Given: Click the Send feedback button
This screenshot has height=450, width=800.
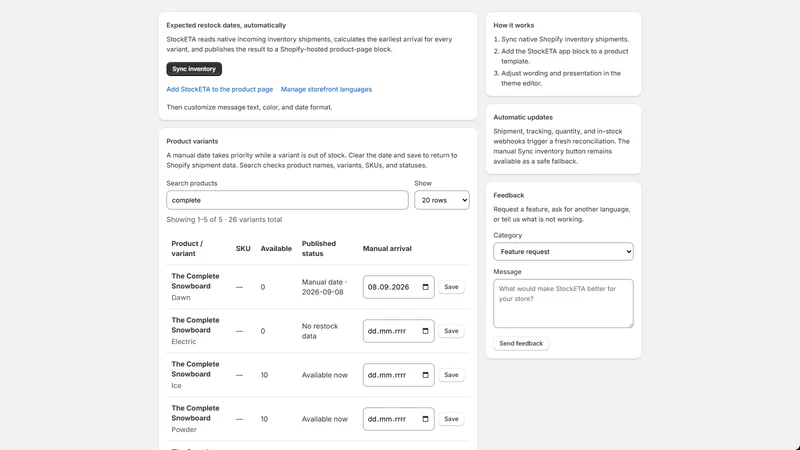Looking at the screenshot, I should coord(521,343).
